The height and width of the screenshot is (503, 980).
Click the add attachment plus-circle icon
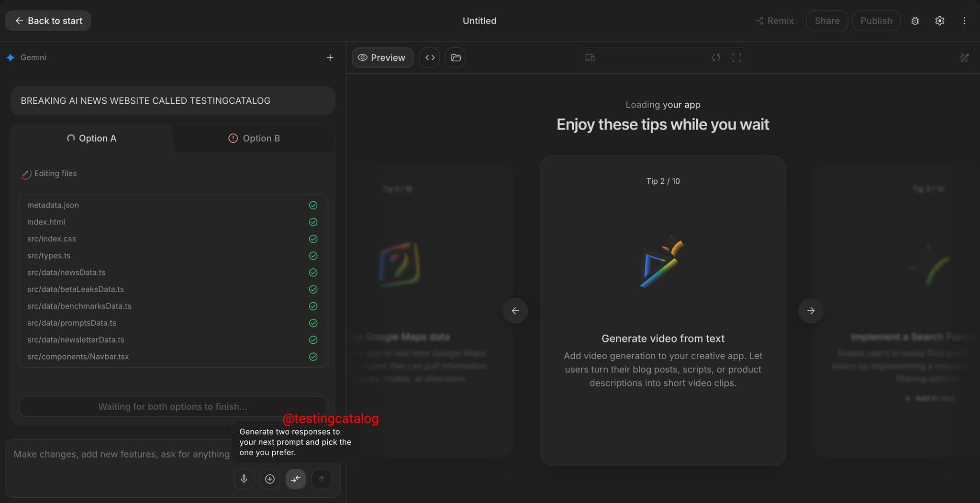coord(270,479)
